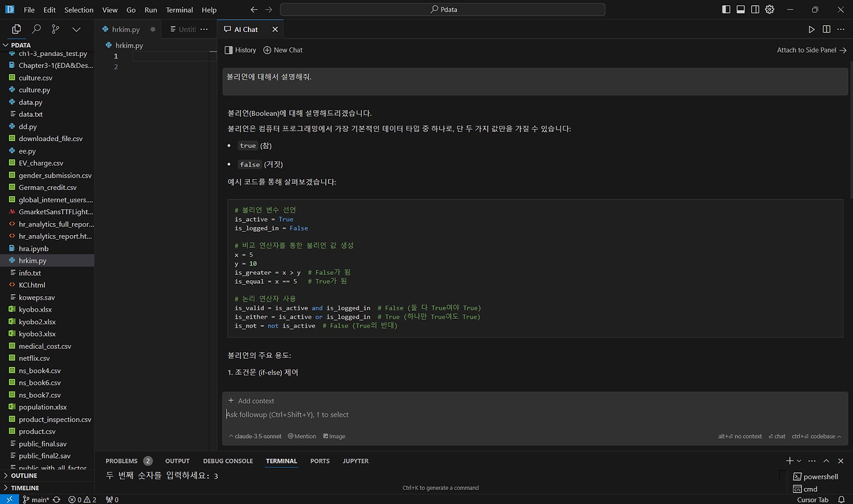853x504 pixels.
Task: Close the bottom panel
Action: (x=841, y=461)
